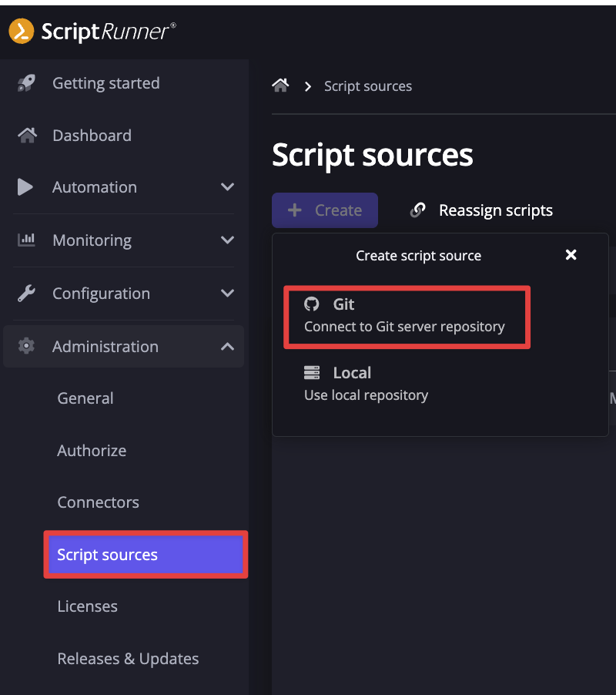Click the house icon beside Dashboard
This screenshot has height=695, width=616.
click(x=26, y=136)
